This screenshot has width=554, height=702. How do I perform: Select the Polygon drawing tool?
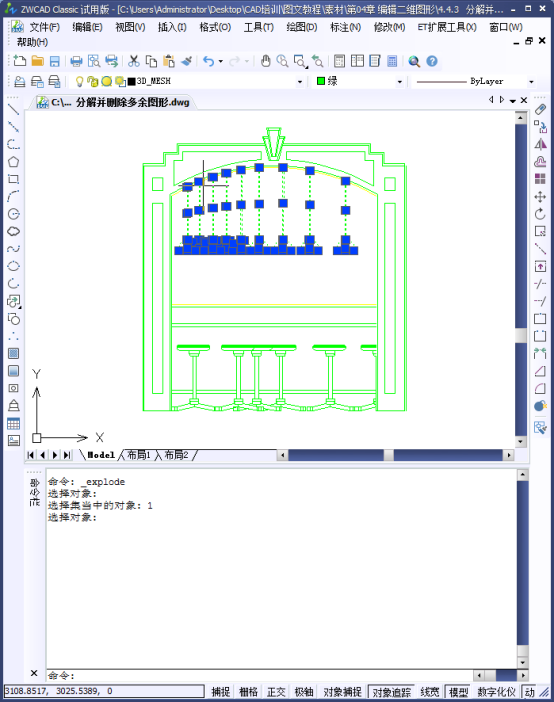tap(13, 162)
